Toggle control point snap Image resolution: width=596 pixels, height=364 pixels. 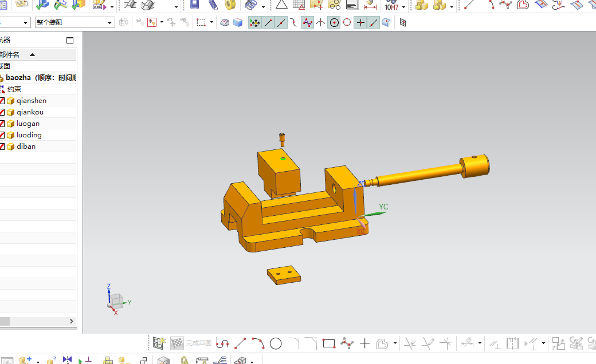(x=294, y=23)
